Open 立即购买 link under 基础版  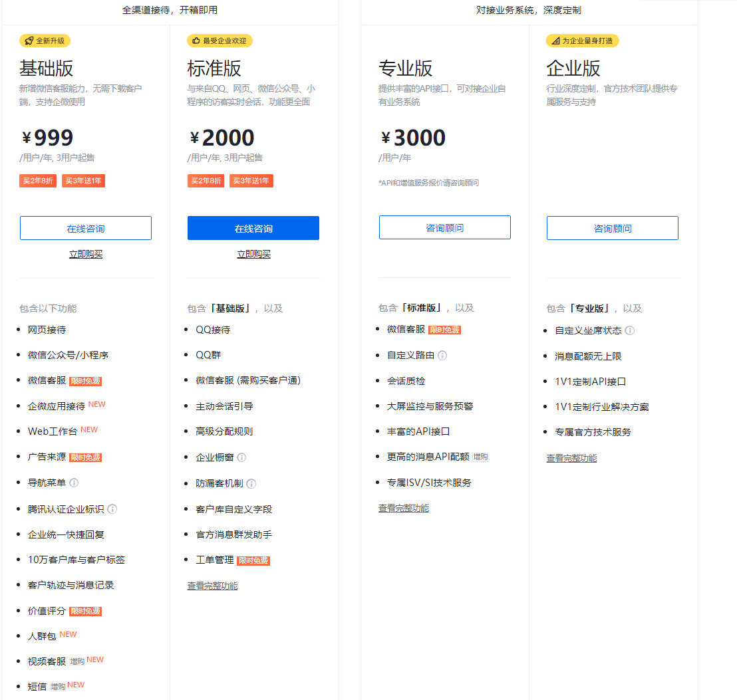pyautogui.click(x=86, y=254)
